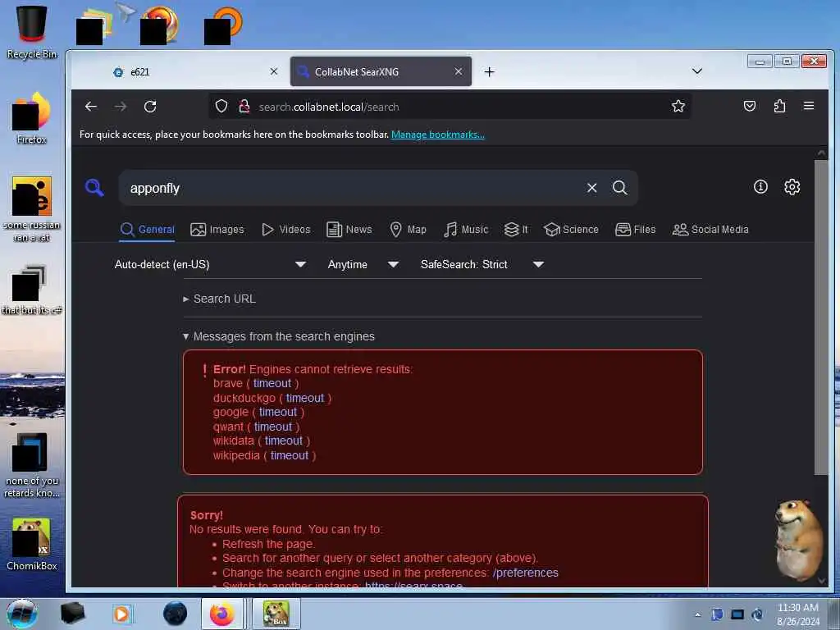Switch to the Files category

636,230
